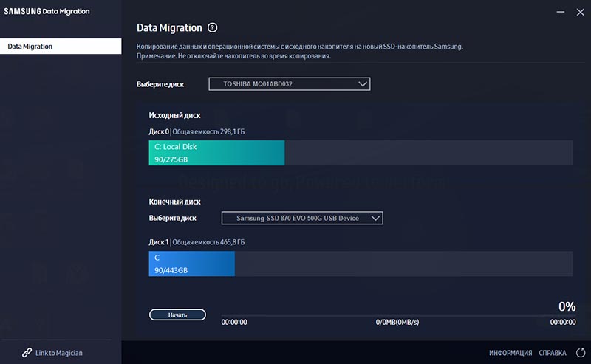Click the 0/0MB(0MB/s) transfer rate text
Screen dimensions: 591x364
coord(397,322)
